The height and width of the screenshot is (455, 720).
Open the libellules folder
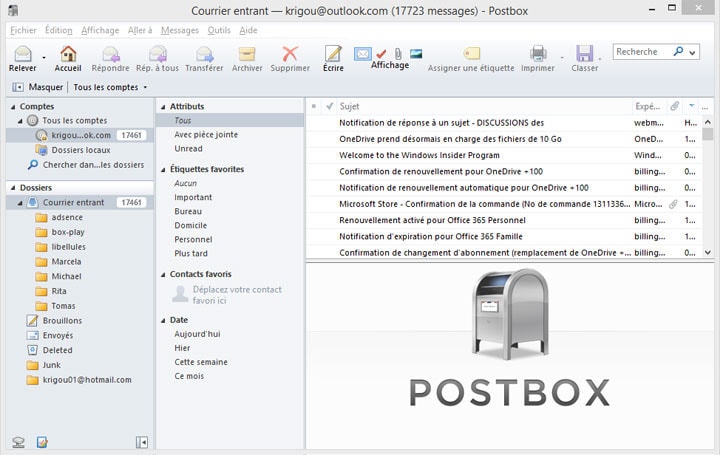point(68,247)
